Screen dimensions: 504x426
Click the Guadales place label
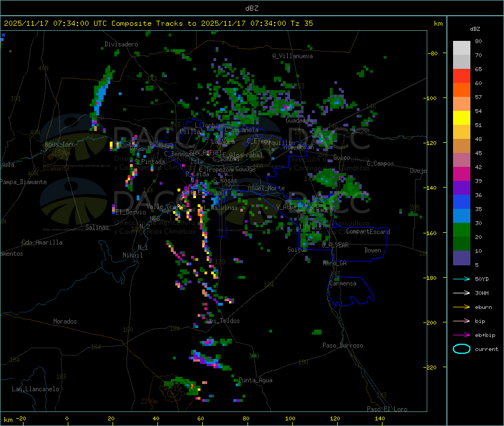coord(299,120)
